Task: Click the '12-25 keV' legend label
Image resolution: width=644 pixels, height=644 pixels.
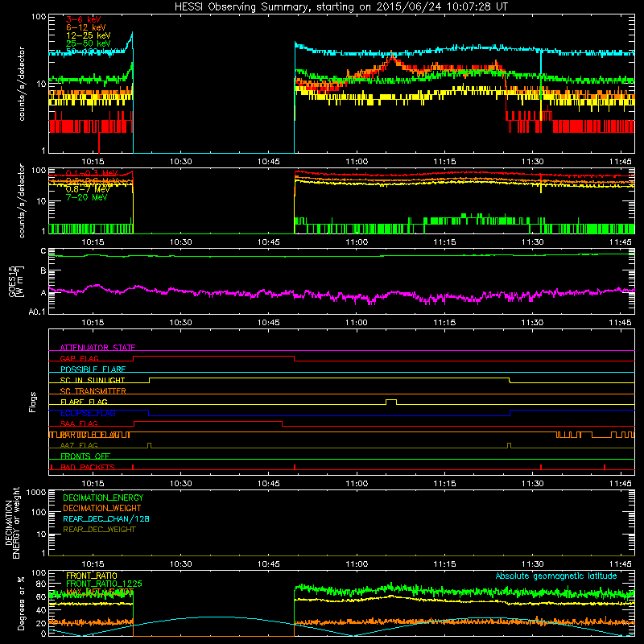Action: [89, 35]
